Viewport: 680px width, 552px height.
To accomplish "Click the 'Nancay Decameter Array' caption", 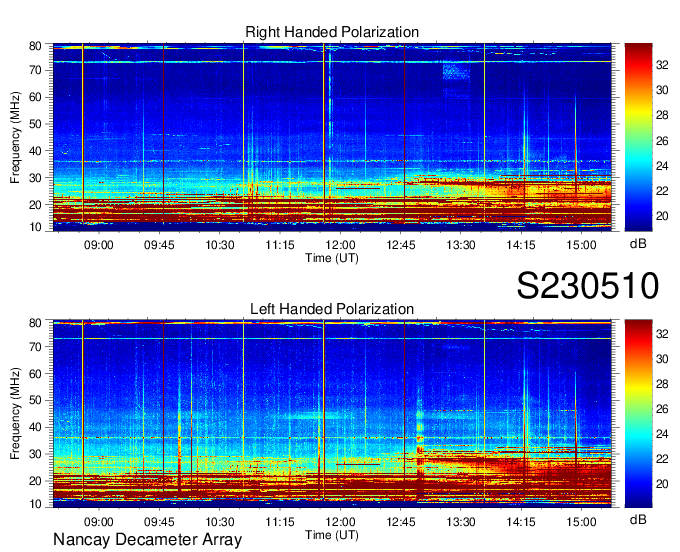I will pyautogui.click(x=147, y=540).
